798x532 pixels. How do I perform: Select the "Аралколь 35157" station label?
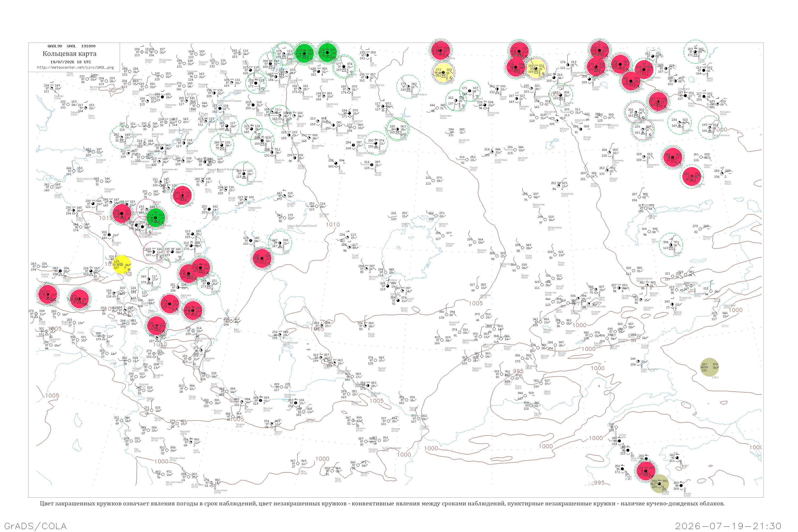pyautogui.click(x=464, y=141)
